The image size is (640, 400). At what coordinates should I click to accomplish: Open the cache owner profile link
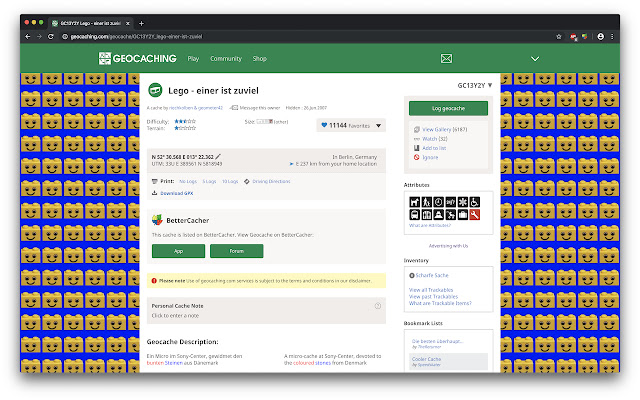[x=196, y=108]
